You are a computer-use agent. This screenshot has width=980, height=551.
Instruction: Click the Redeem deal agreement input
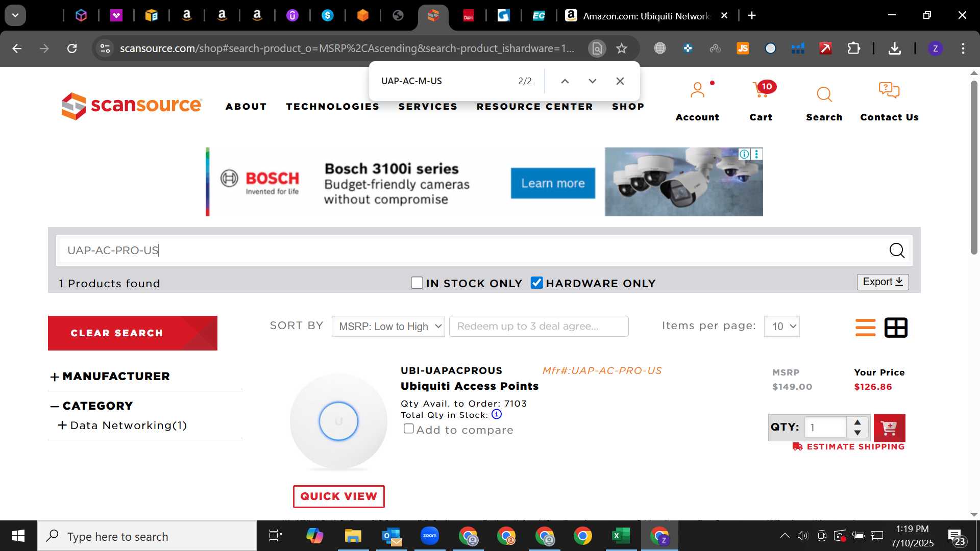(538, 327)
